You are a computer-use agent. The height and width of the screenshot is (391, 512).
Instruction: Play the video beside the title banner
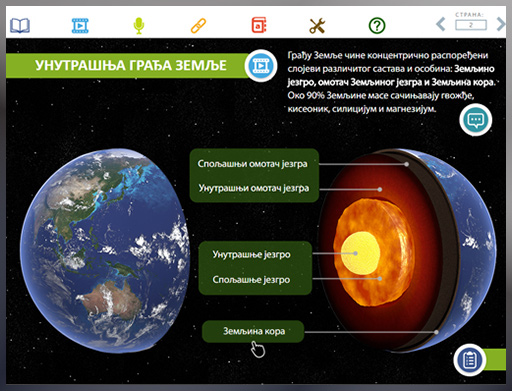(x=261, y=66)
